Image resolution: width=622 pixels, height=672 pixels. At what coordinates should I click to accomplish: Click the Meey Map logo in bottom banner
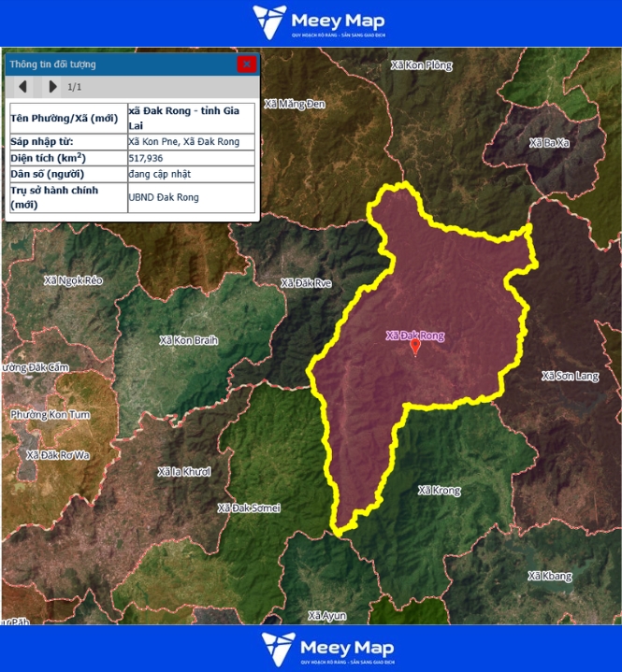pos(327,649)
